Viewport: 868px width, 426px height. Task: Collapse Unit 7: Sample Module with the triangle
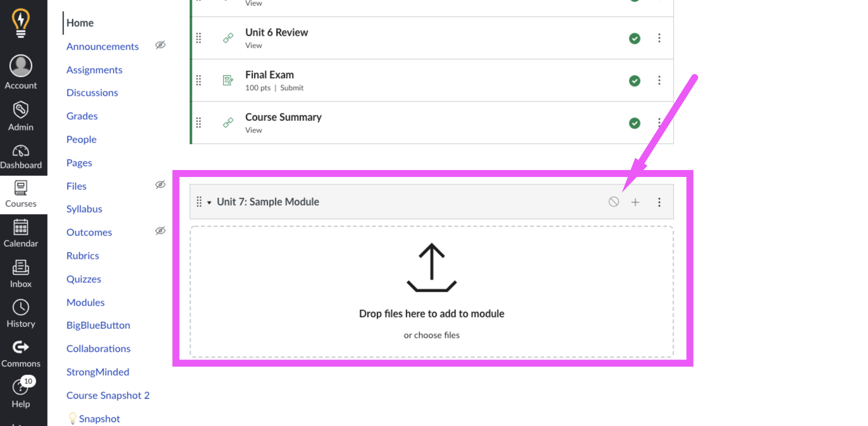pyautogui.click(x=209, y=202)
